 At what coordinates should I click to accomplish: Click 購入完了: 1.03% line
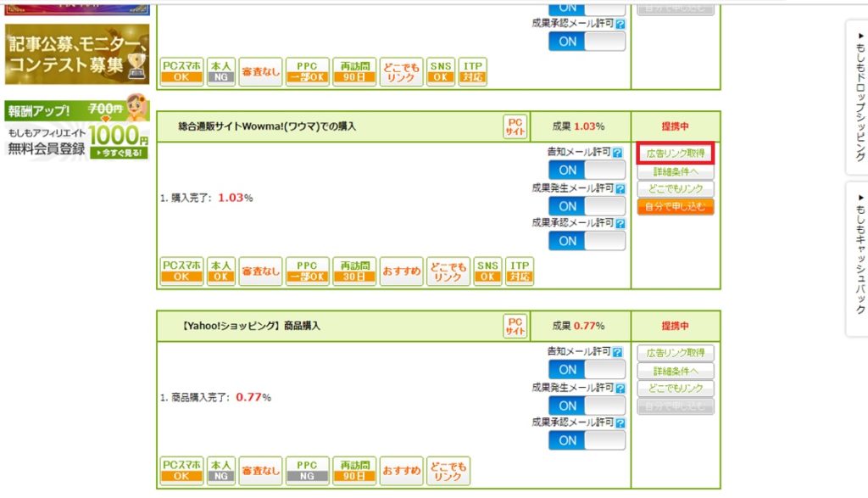[x=207, y=198]
